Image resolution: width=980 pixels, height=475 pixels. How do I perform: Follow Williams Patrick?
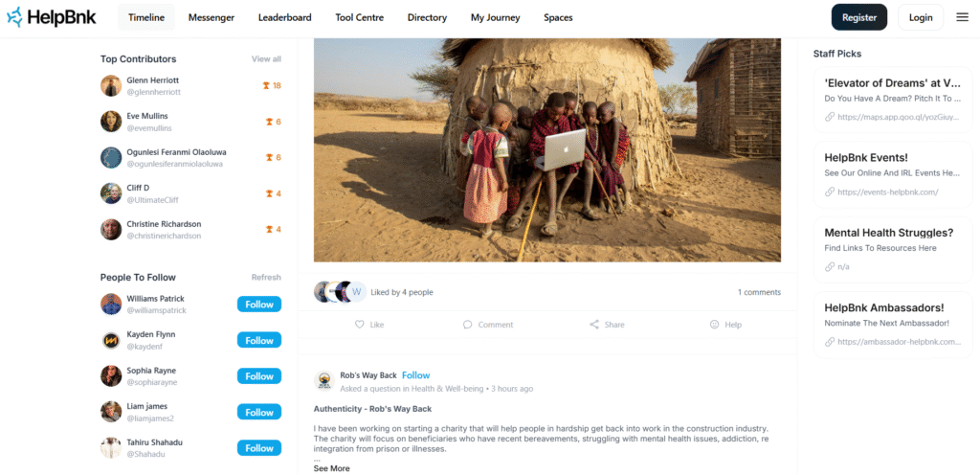pyautogui.click(x=258, y=305)
